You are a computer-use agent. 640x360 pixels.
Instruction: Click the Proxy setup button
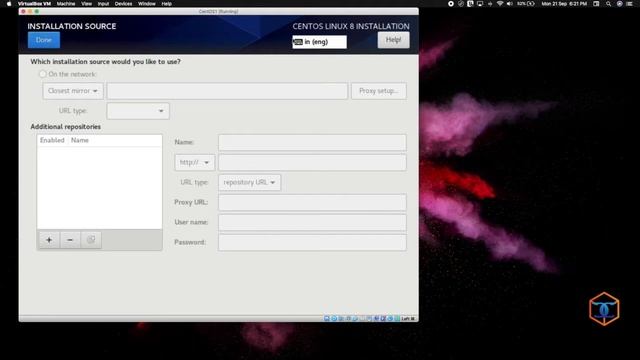(379, 91)
